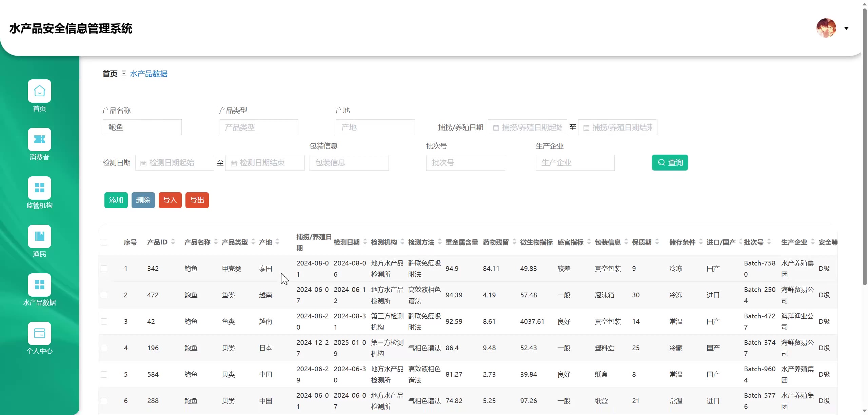This screenshot has width=868, height=415.
Task: Open the 渔民 sidebar icon
Action: (x=39, y=236)
